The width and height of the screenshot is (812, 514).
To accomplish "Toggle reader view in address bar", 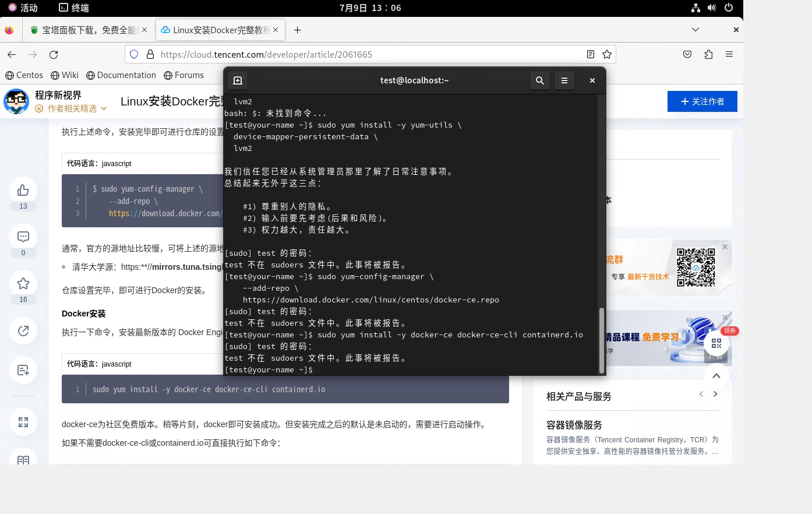I will (591, 54).
